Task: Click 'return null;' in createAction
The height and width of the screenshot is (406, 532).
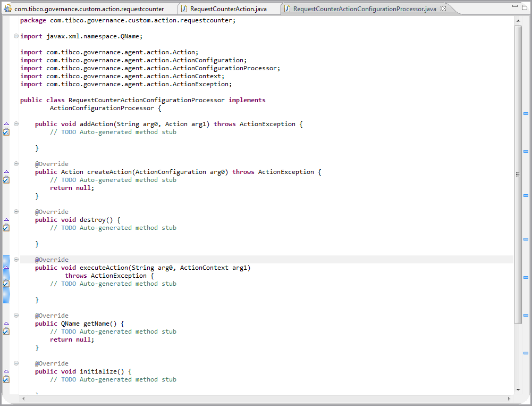Action: (72, 188)
